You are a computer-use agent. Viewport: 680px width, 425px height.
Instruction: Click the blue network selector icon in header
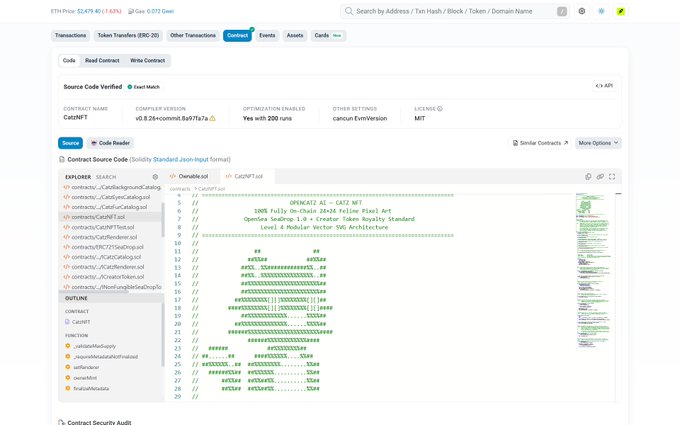click(x=601, y=11)
